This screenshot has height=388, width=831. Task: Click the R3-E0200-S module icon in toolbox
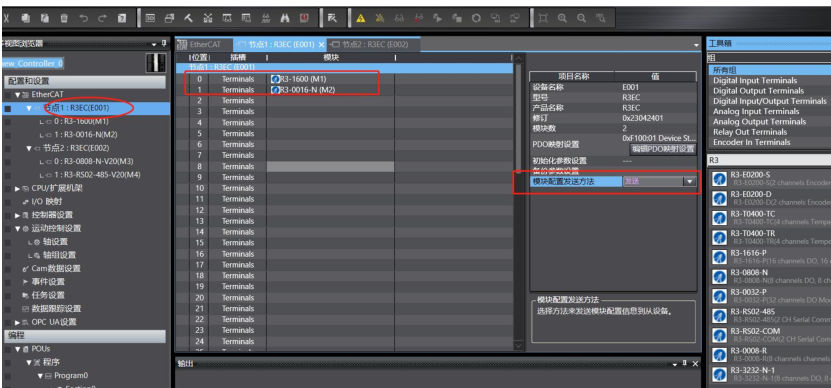[719, 179]
